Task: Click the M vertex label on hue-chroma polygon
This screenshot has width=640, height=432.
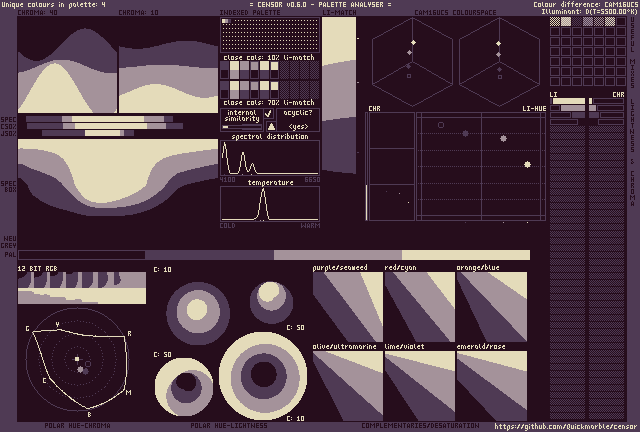Action: point(129,392)
